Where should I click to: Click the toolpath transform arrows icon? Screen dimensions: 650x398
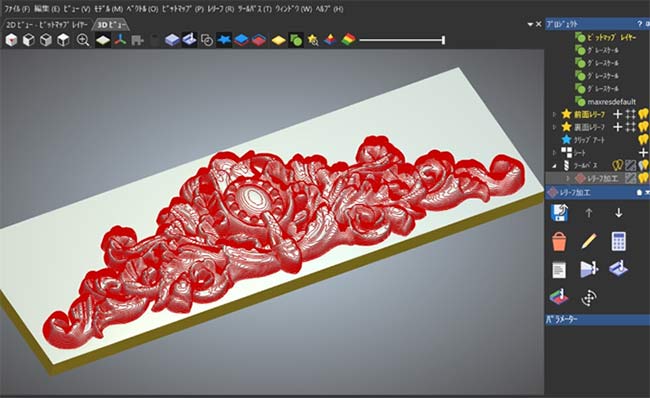tap(589, 298)
